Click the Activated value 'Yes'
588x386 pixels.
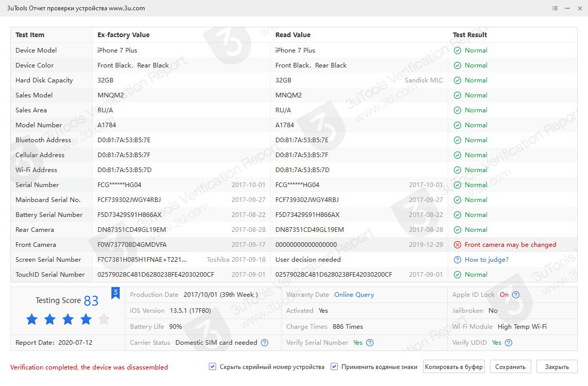coord(323,311)
